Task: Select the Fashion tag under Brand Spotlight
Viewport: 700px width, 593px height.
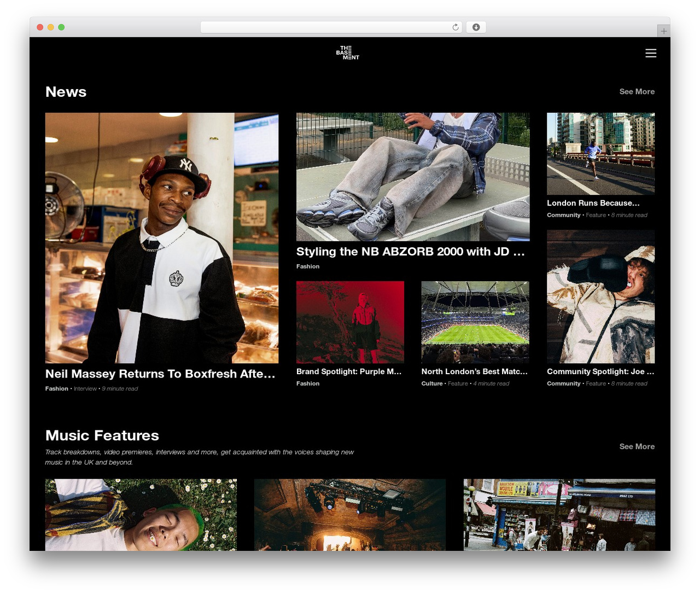Action: click(308, 383)
